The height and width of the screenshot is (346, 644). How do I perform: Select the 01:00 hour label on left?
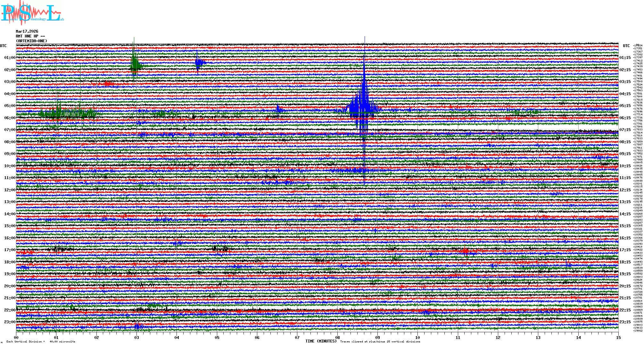(x=10, y=58)
